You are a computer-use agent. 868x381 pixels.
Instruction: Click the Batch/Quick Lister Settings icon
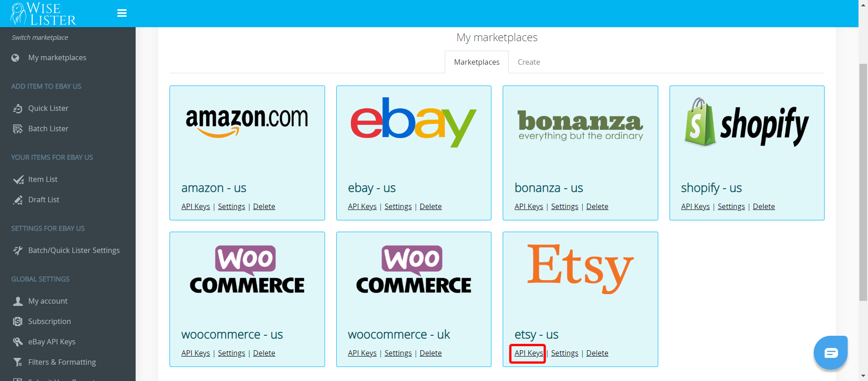pos(18,251)
